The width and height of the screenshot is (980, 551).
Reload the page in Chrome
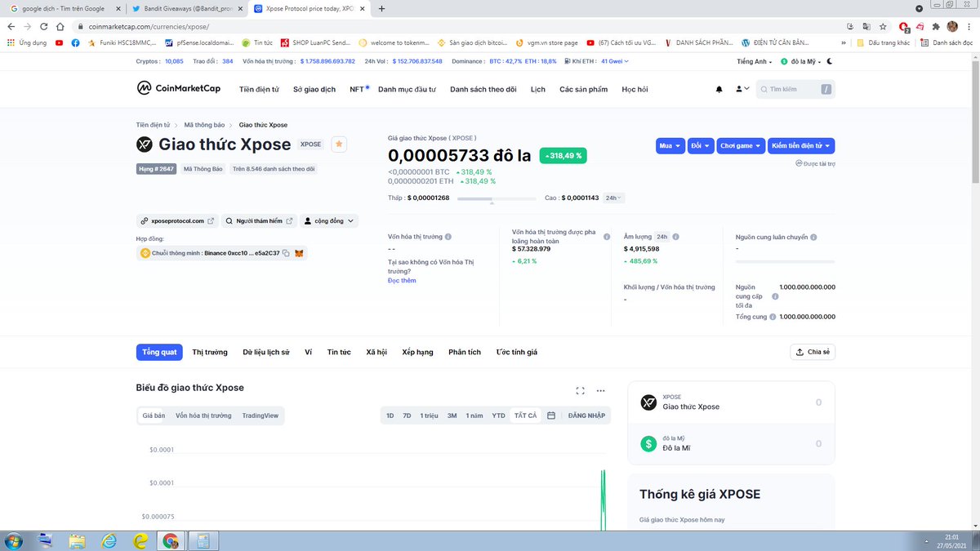(44, 26)
